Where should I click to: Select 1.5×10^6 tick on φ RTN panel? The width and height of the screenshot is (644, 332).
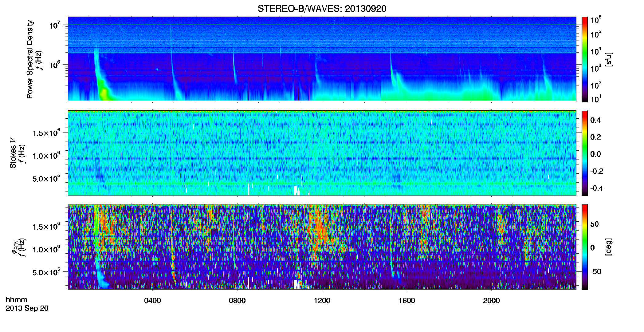tap(46, 227)
